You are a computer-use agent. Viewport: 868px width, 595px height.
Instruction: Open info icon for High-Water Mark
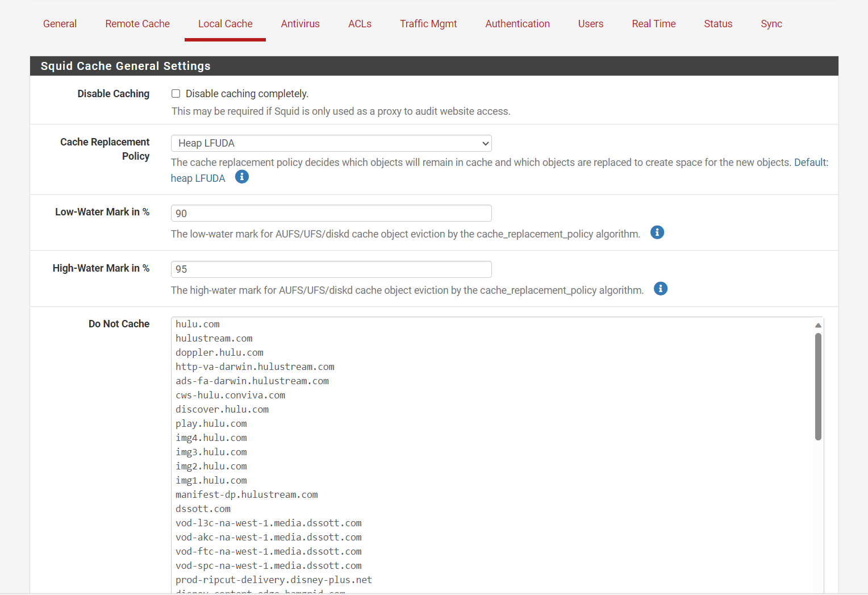pos(661,289)
